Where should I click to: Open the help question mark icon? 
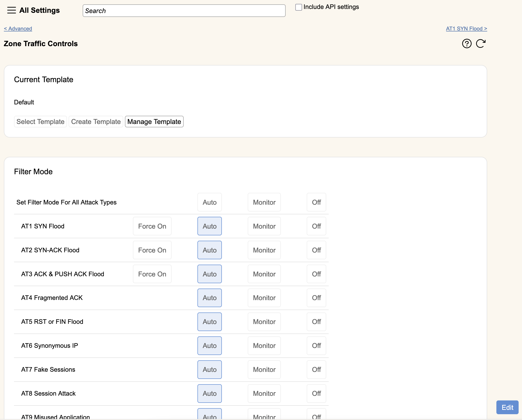(x=467, y=43)
